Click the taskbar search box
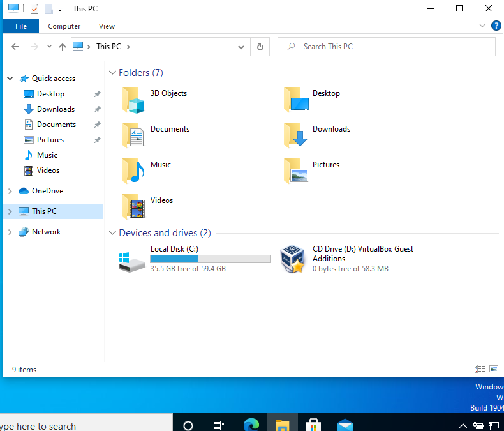 (86, 422)
